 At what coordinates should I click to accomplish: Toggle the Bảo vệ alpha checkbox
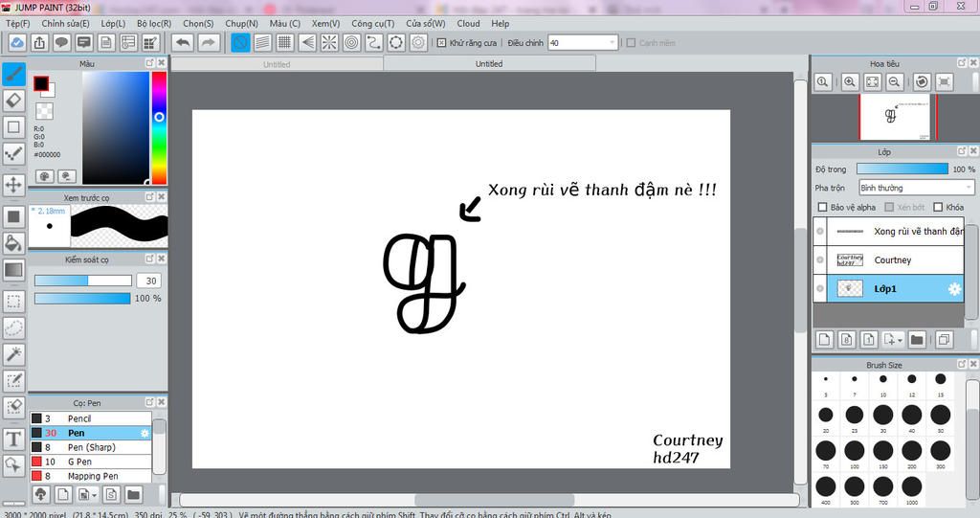pos(822,207)
